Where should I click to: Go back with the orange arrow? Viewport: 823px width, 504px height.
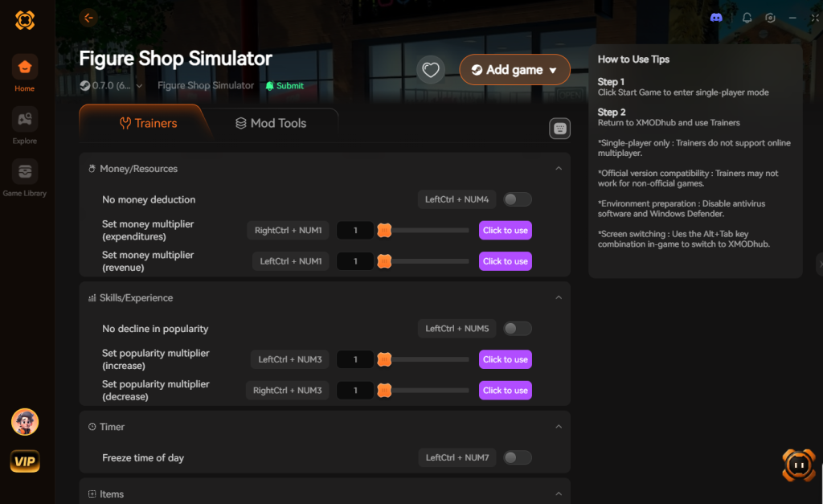pos(88,18)
